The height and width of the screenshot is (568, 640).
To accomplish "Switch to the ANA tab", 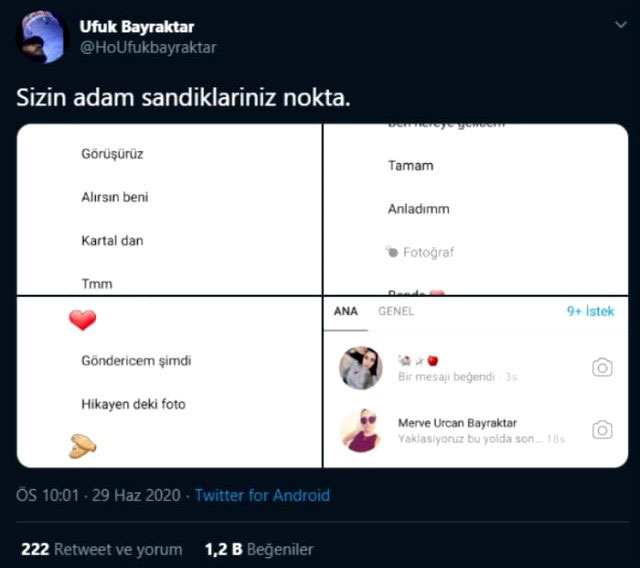I will [x=345, y=311].
